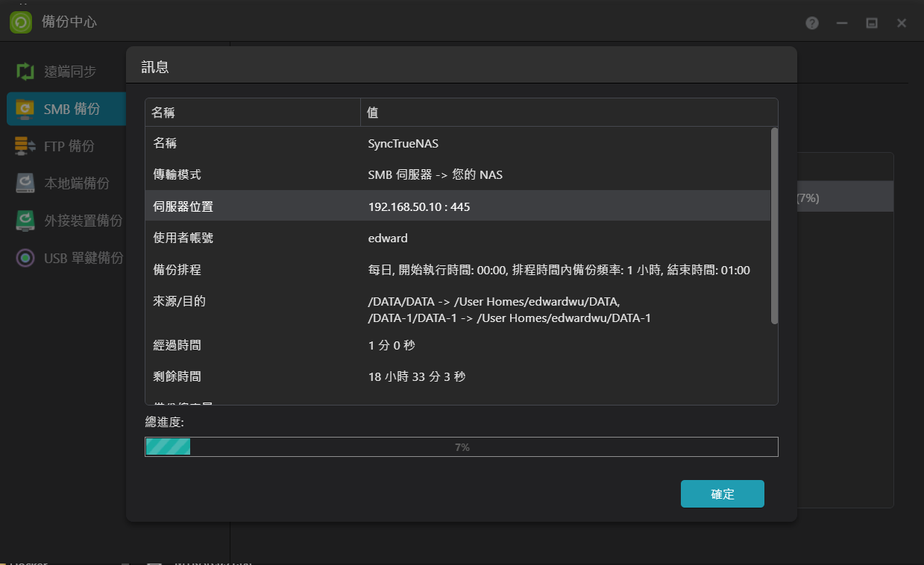Go to 本地端備份 page

[x=76, y=183]
